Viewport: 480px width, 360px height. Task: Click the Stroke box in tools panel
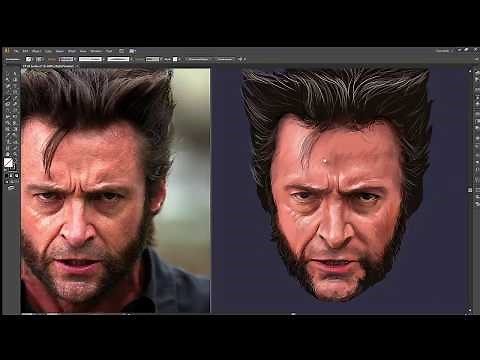(x=14, y=168)
